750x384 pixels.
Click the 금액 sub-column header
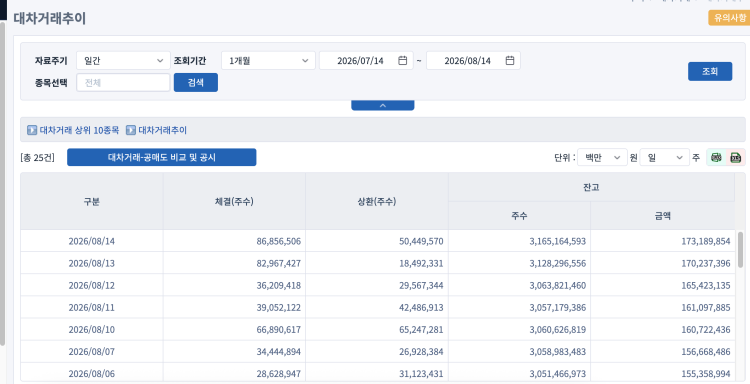663,216
